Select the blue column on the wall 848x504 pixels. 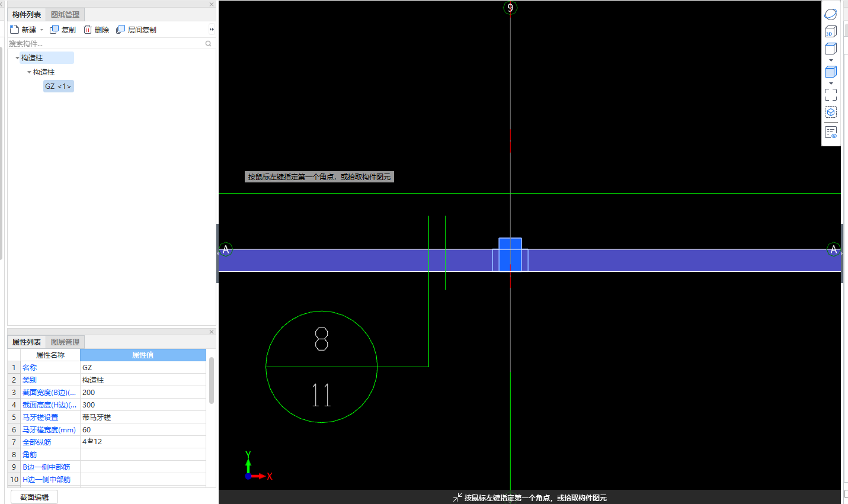(x=510, y=255)
